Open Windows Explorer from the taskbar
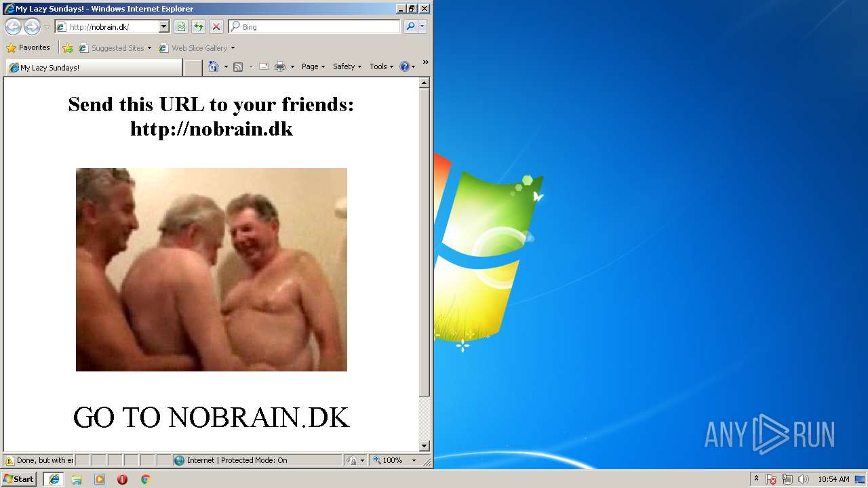The width and height of the screenshot is (868, 488). [x=77, y=479]
